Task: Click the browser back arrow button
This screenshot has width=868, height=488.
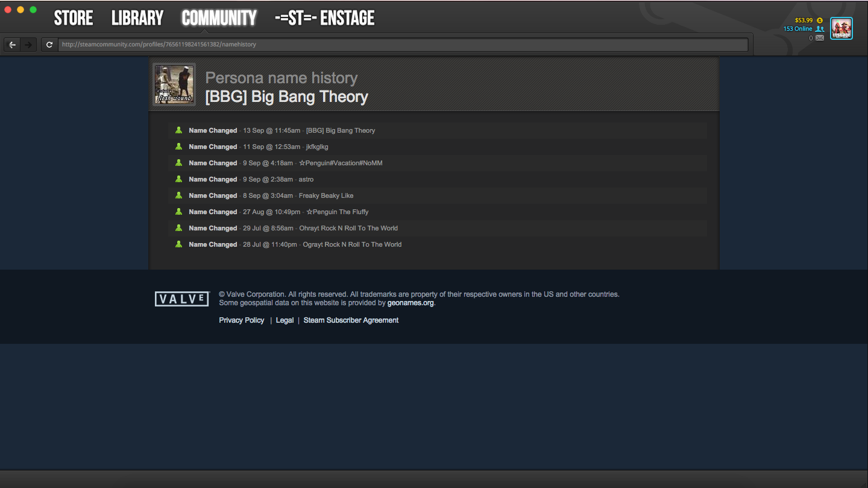Action: [12, 45]
